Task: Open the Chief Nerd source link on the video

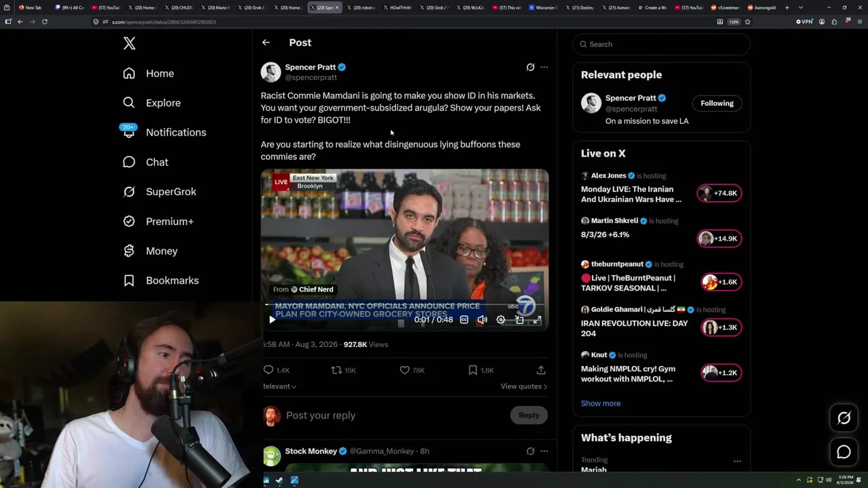Action: [x=303, y=289]
